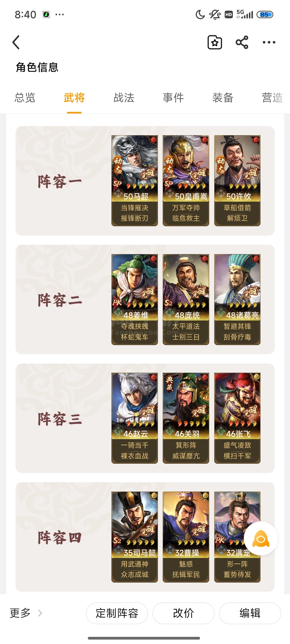Tap the orange customer service avatar icon
Screen dimensions: 290x644
[261, 538]
